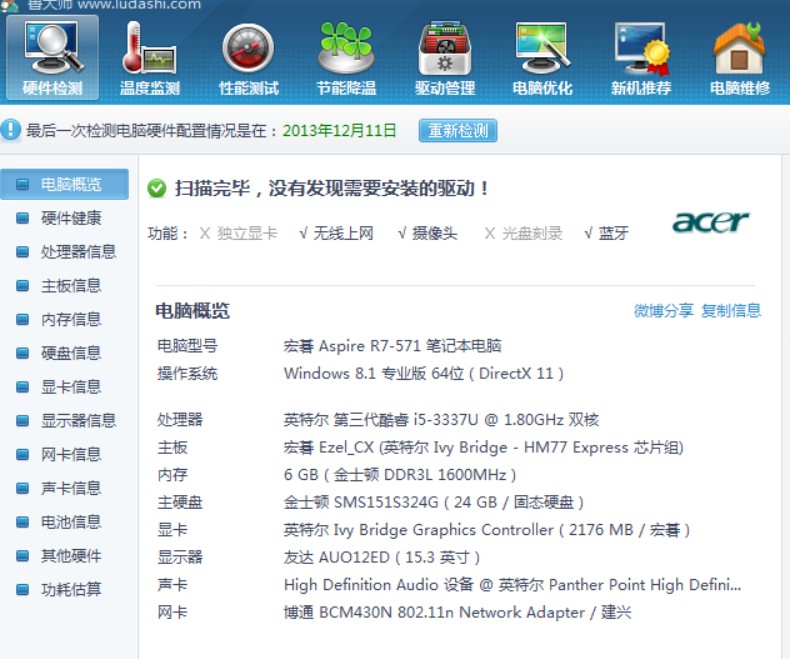Click the 独立显卡 feature label
The image size is (790, 659).
tap(247, 233)
